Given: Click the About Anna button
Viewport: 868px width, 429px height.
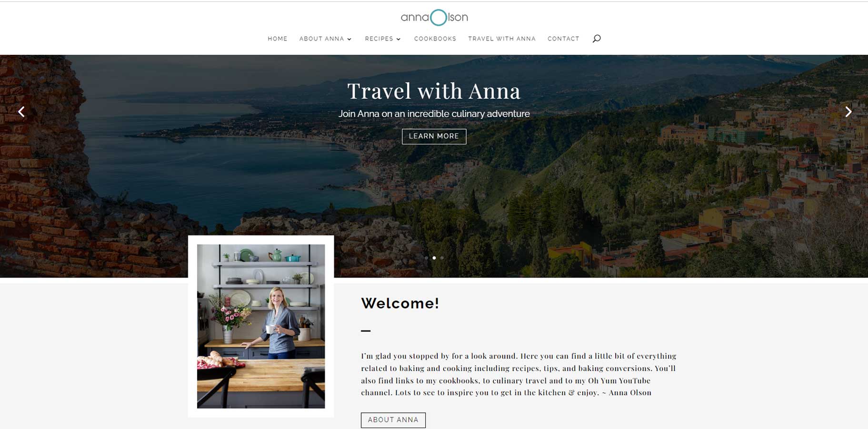Looking at the screenshot, I should (x=393, y=420).
